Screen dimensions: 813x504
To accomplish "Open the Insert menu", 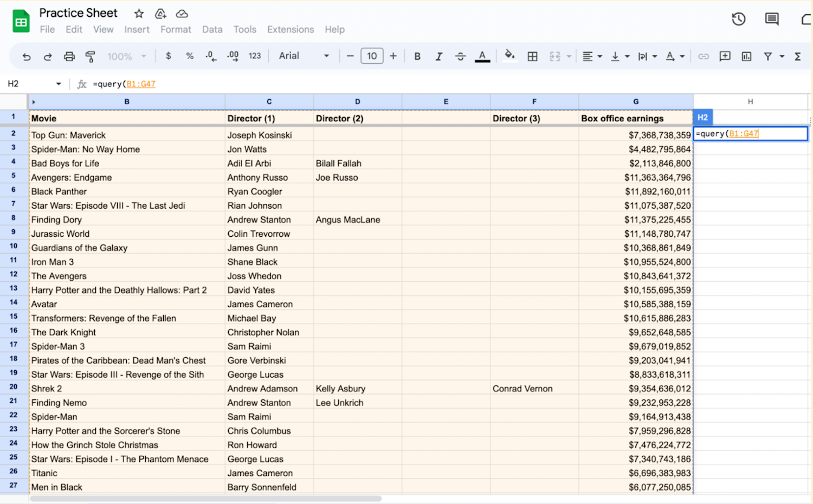I will click(137, 29).
